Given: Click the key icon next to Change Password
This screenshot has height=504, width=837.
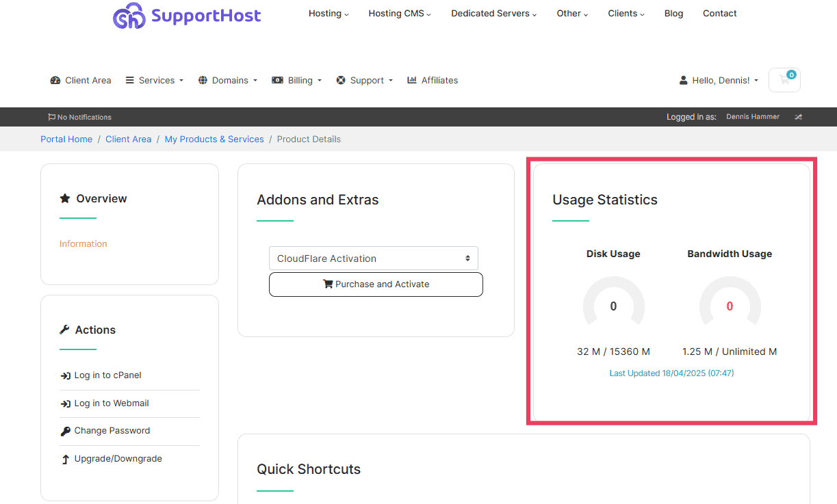Looking at the screenshot, I should coord(65,431).
